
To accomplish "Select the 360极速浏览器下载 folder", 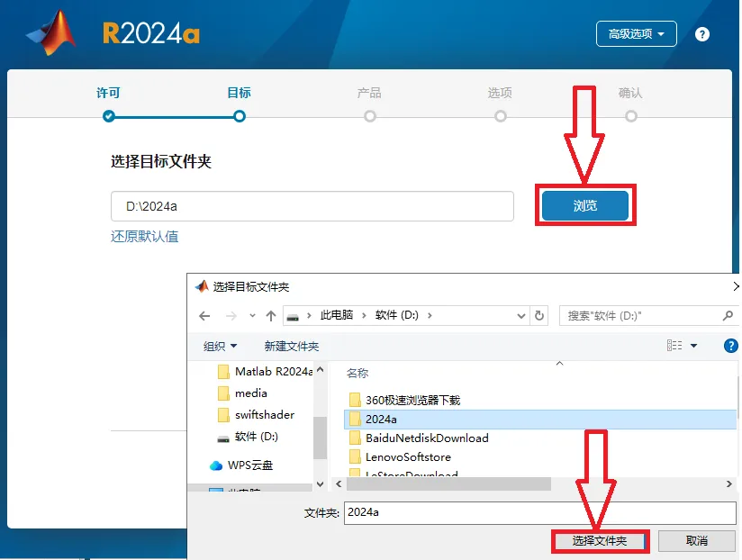I will pyautogui.click(x=404, y=400).
